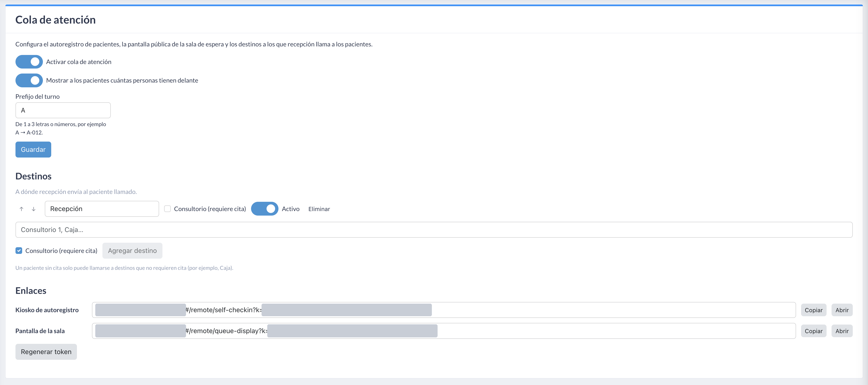Click the Kiosko de autoregistro label
Viewport: 868px width, 385px height.
47,310
